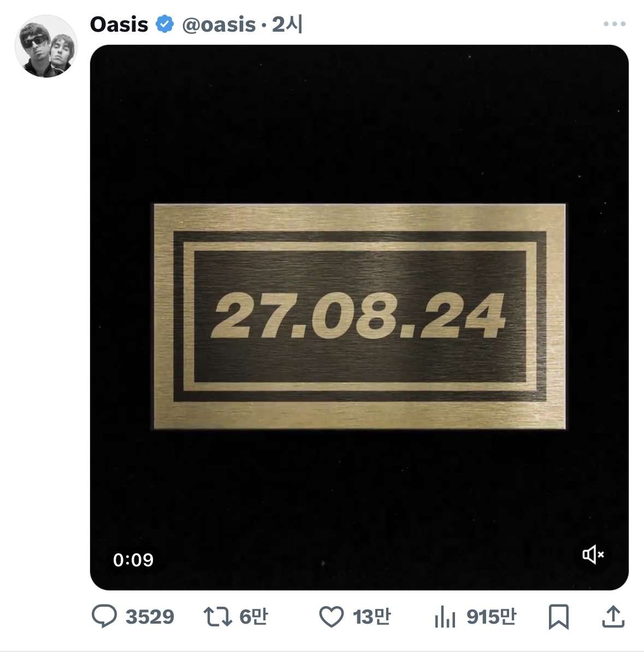Image resolution: width=644 pixels, height=657 pixels.
Task: Click the share upload icon
Action: coord(613,617)
